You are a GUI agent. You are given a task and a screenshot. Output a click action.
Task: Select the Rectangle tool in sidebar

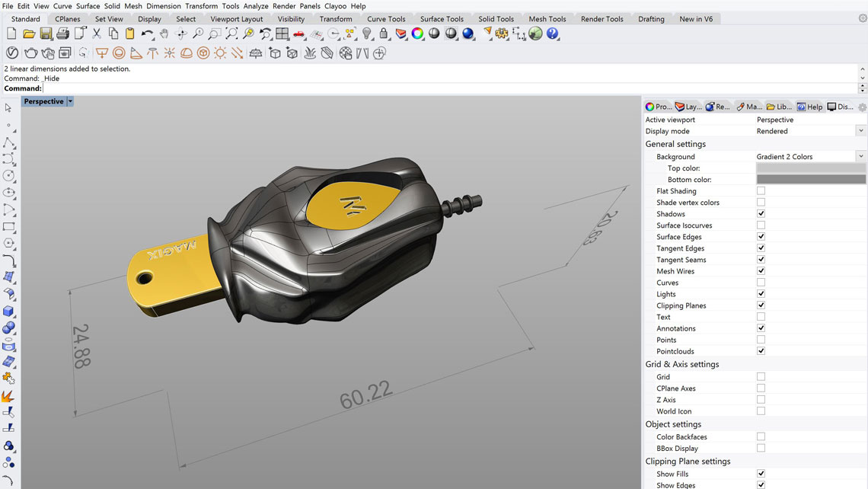(8, 226)
